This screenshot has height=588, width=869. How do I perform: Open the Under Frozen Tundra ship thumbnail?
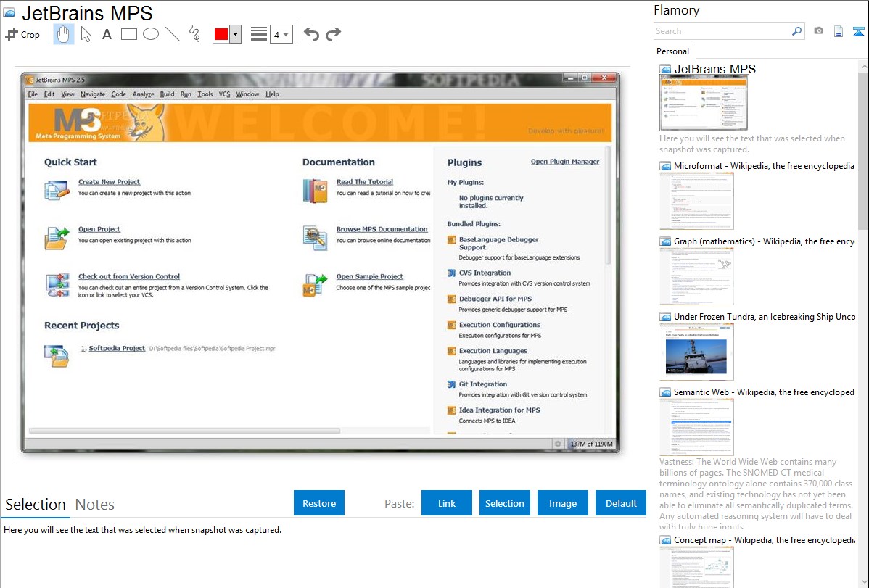click(x=696, y=352)
